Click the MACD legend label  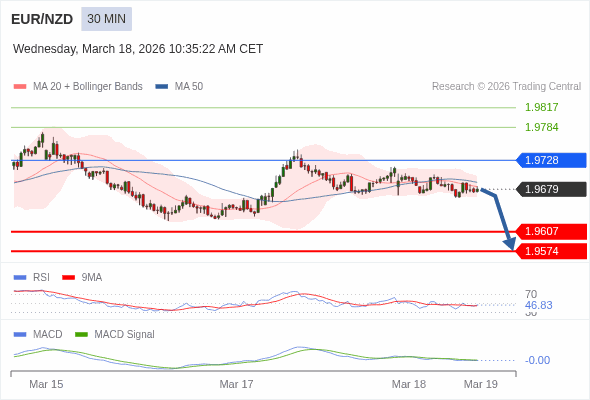(x=48, y=335)
